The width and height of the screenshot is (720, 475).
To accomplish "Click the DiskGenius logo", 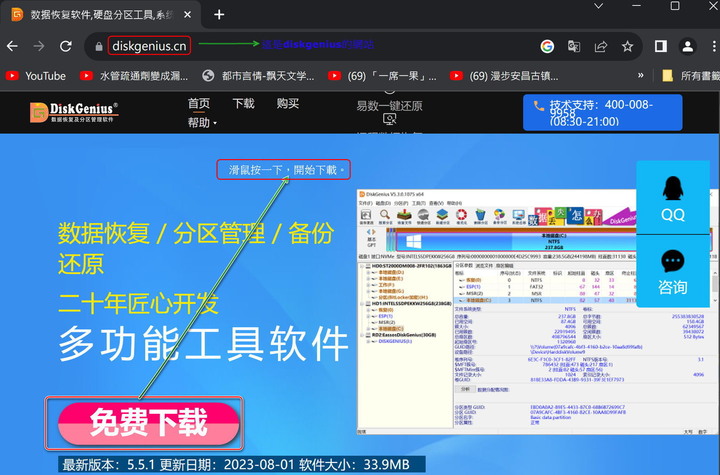I will pyautogui.click(x=74, y=112).
